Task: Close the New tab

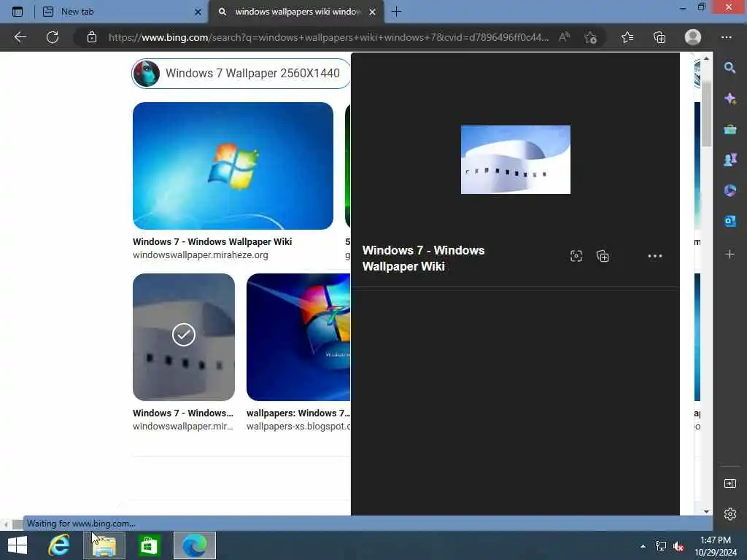Action: (x=198, y=12)
